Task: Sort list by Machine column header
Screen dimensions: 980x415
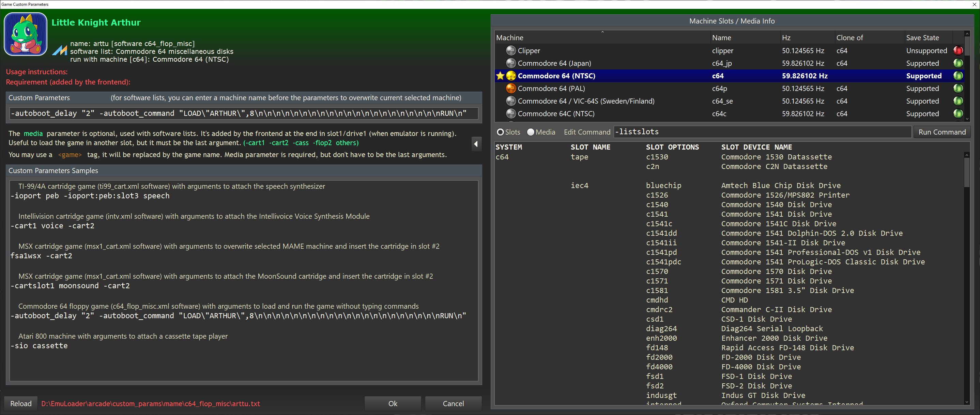Action: [x=510, y=38]
